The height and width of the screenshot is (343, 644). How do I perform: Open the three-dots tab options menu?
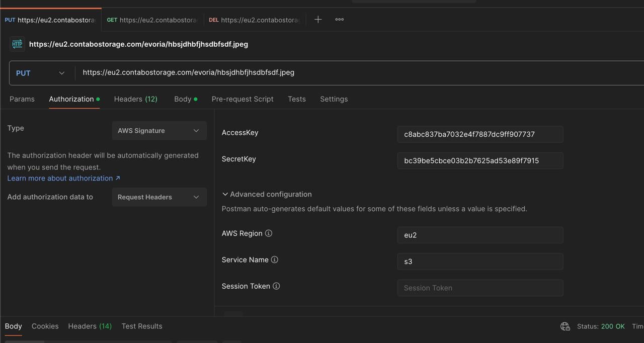click(x=340, y=20)
